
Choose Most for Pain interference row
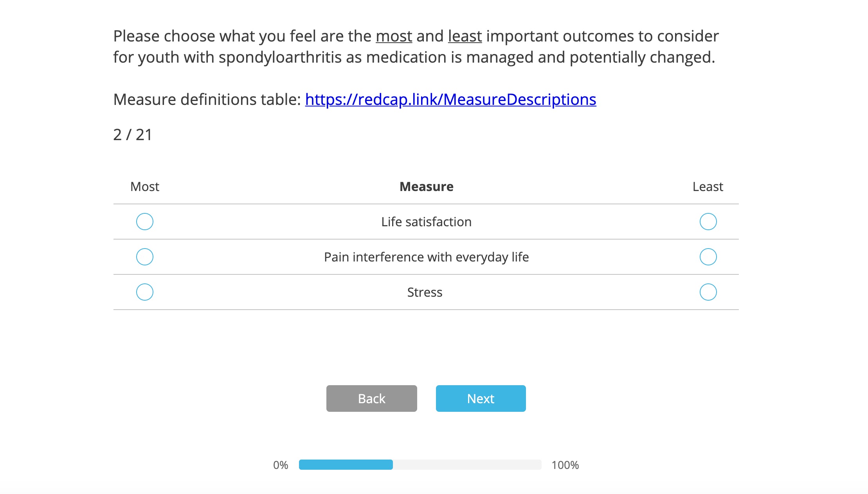click(145, 257)
